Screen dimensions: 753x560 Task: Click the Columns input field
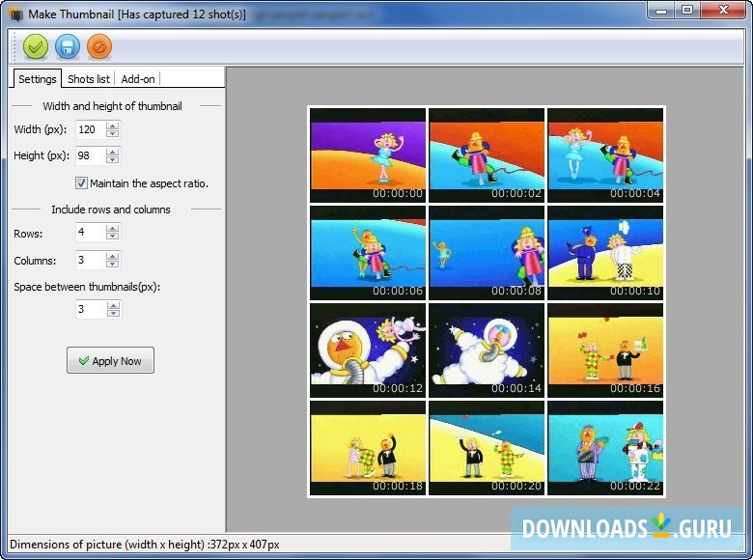coord(91,260)
